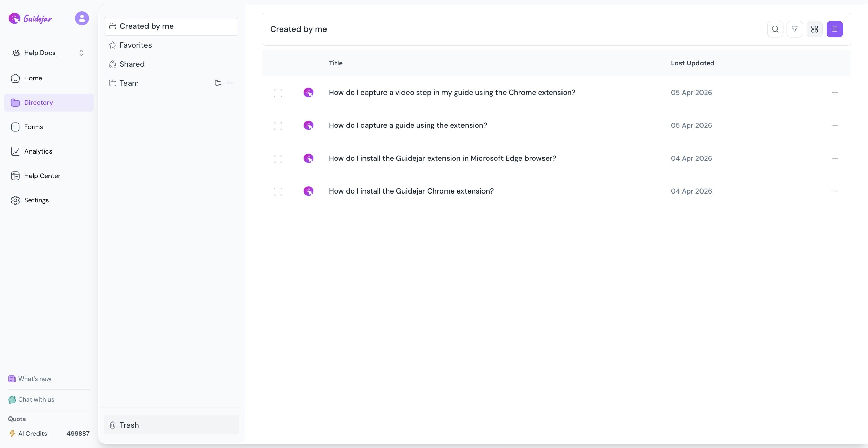Open the Chat with us link

(36, 400)
